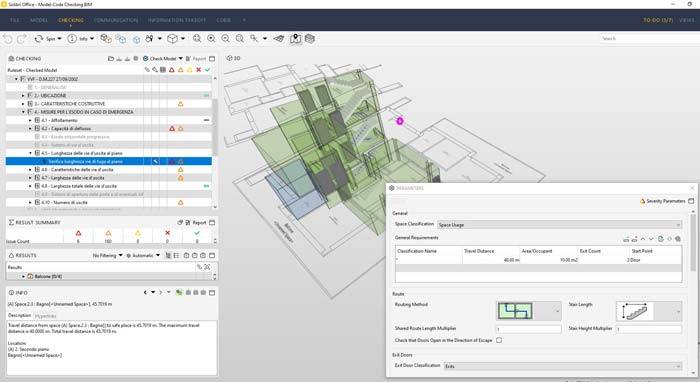Click Report in Checking panel header

coord(196,58)
